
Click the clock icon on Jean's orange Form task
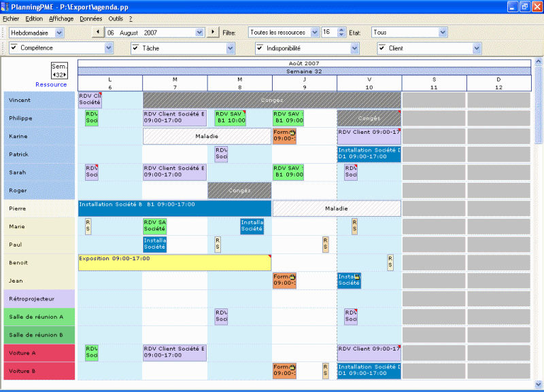(292, 277)
